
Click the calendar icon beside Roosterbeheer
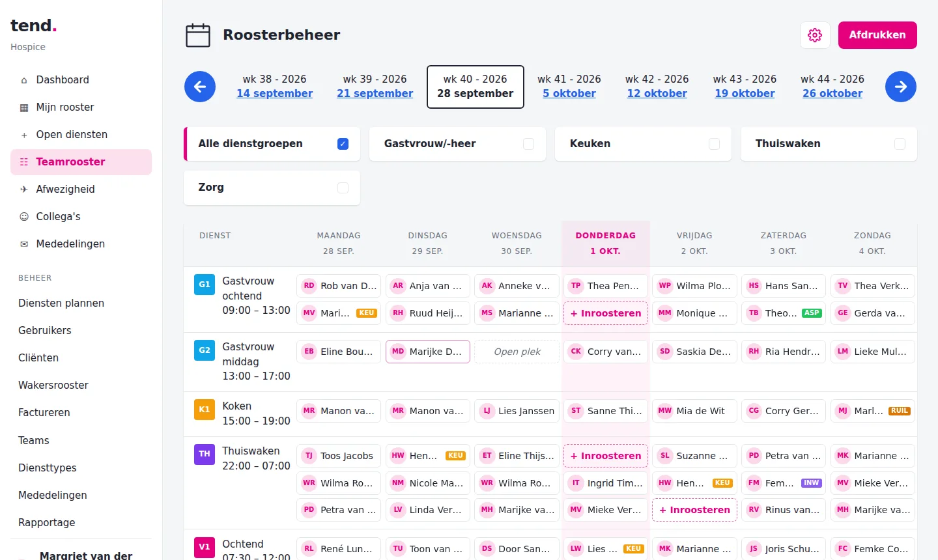pyautogui.click(x=198, y=35)
